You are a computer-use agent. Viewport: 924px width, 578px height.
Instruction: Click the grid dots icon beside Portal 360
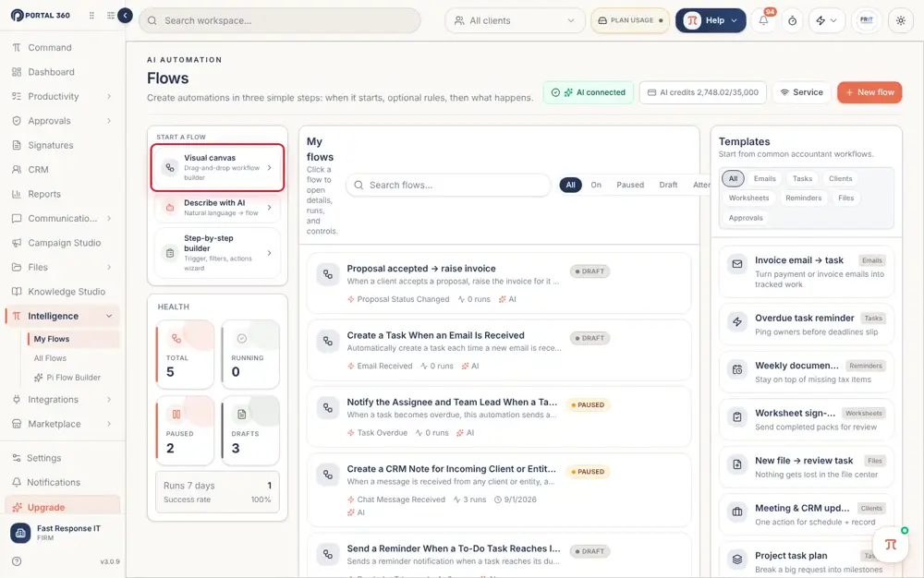click(91, 16)
